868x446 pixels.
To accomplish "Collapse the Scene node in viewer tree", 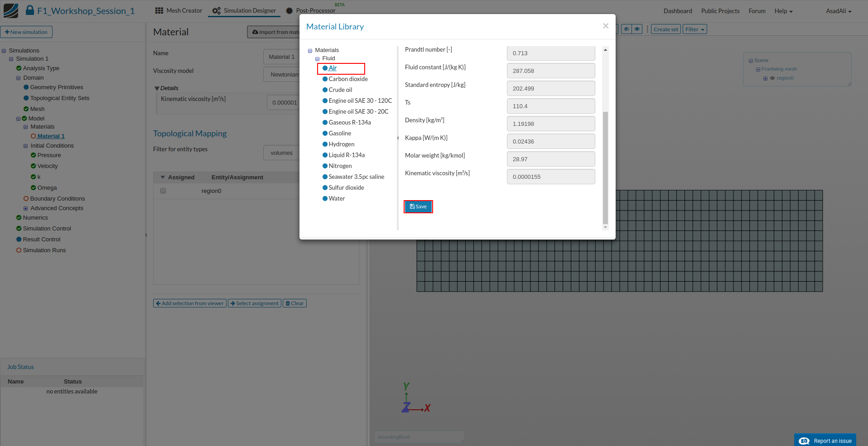I will [751, 61].
